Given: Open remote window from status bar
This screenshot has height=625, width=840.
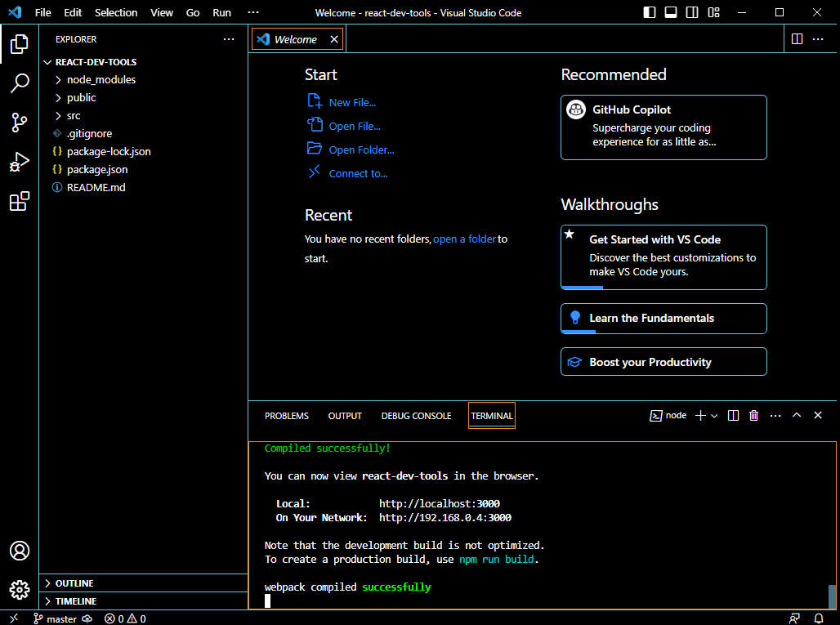Looking at the screenshot, I should tap(14, 618).
